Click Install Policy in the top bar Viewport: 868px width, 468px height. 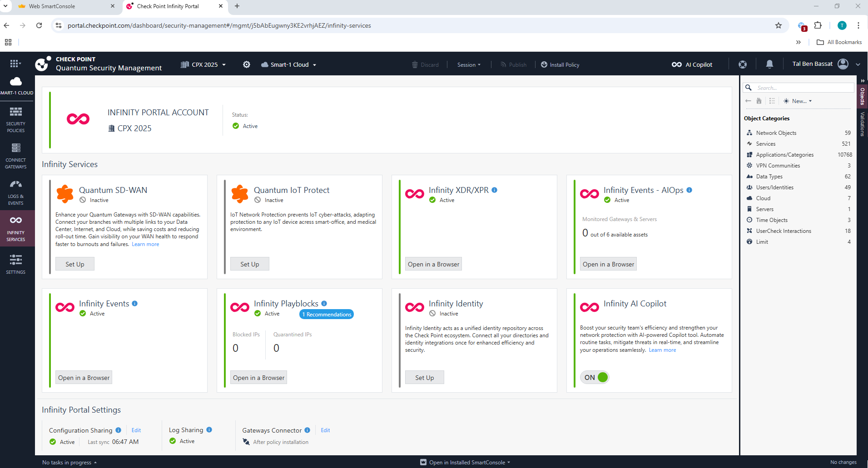pos(560,64)
